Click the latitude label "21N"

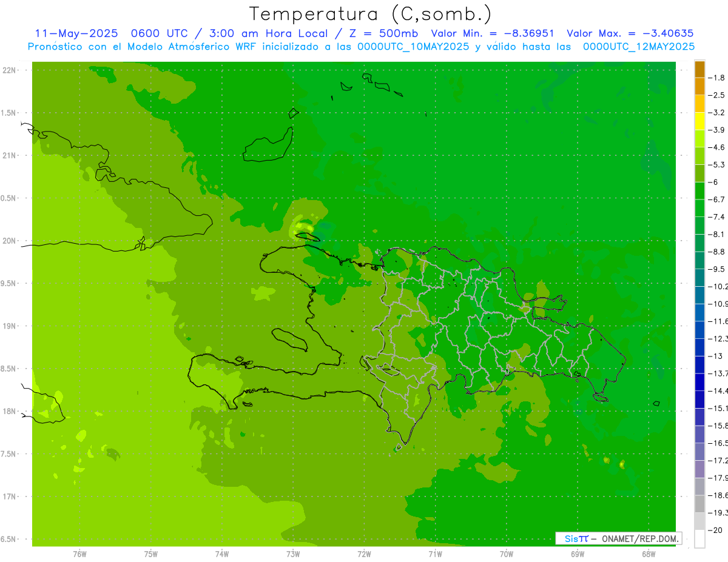9,156
